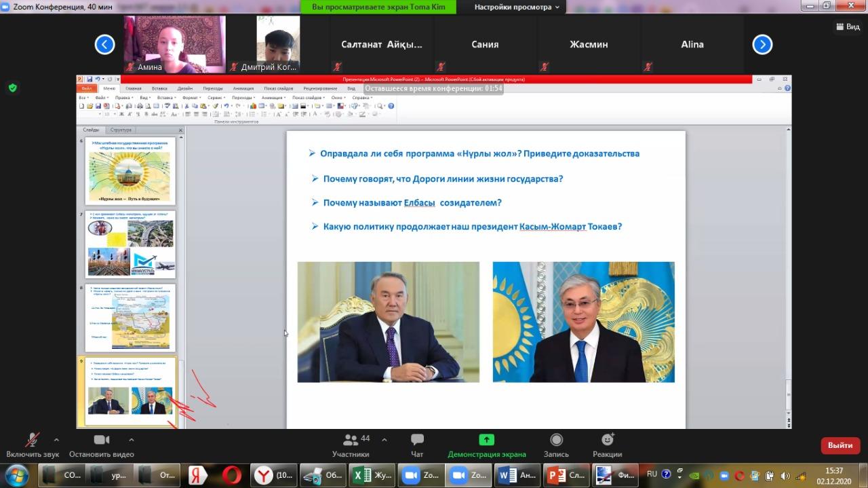Expand audio options arrow beside microphone
This screenshot has width=868, height=488.
pyautogui.click(x=56, y=440)
